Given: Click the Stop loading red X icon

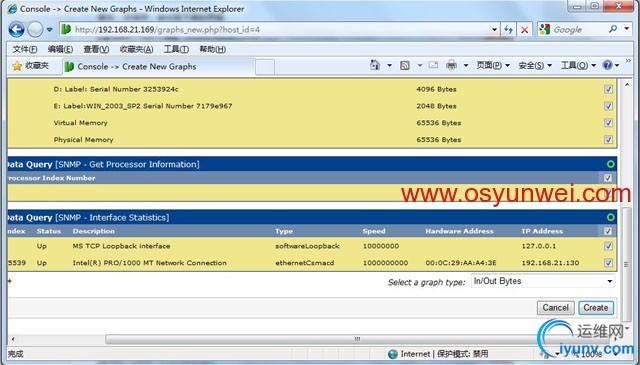Looking at the screenshot, I should coord(524,29).
